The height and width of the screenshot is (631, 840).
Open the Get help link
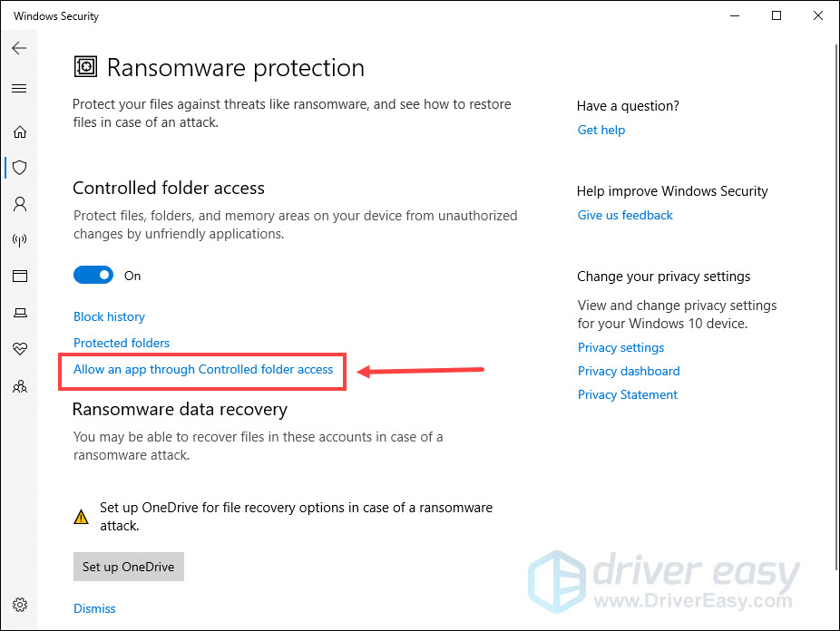(601, 130)
